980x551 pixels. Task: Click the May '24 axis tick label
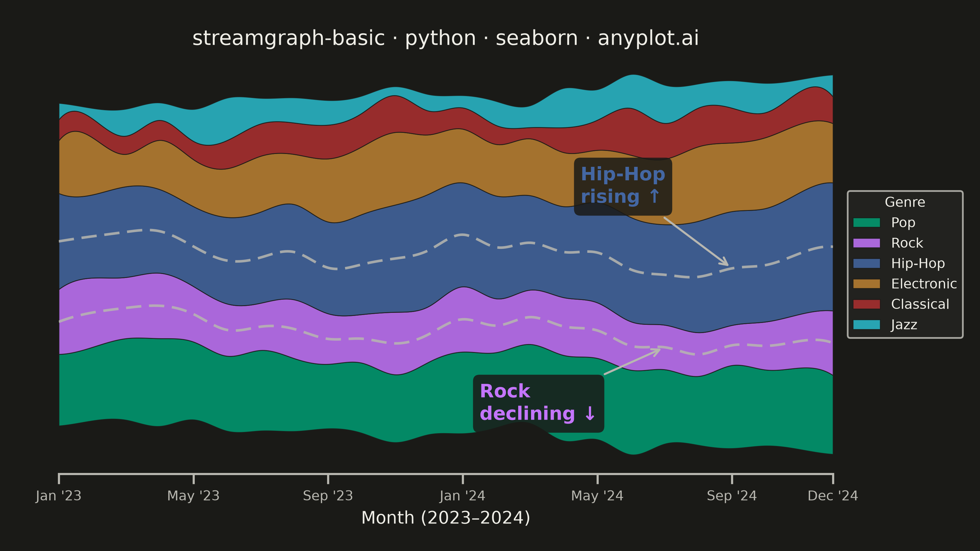(597, 496)
